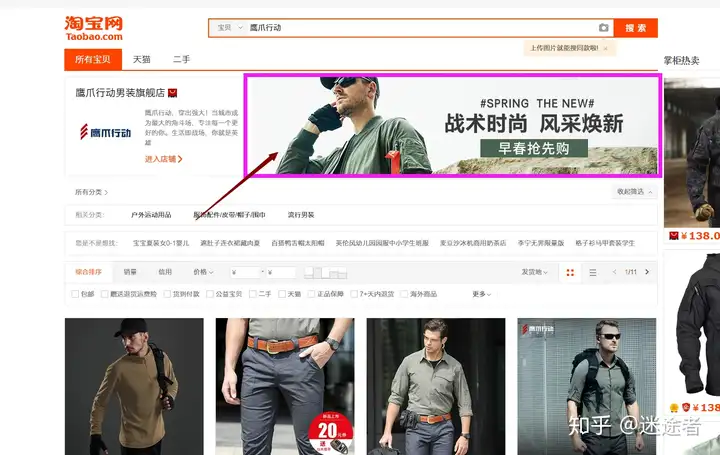The height and width of the screenshot is (455, 720).
Task: Click suggested search 麦豆沙冰机商用奶茶店
Action: tap(473, 243)
